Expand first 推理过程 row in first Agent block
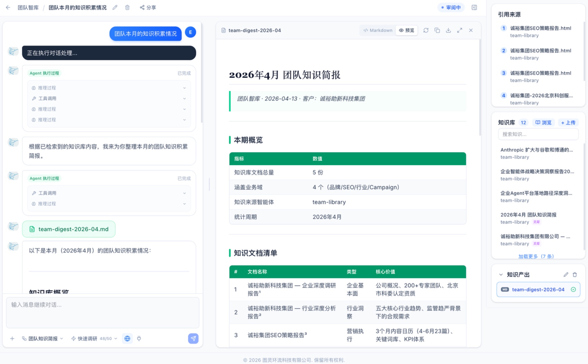 click(109, 88)
